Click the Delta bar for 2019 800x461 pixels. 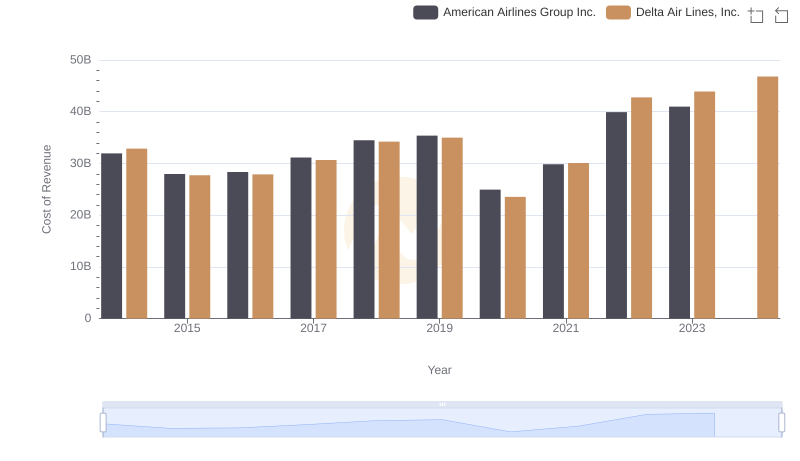tap(452, 228)
